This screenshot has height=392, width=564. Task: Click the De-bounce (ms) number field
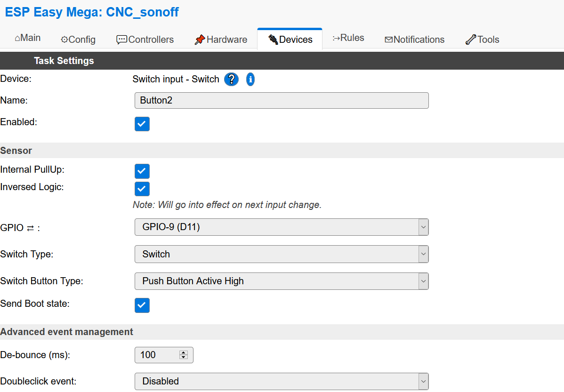pyautogui.click(x=164, y=355)
